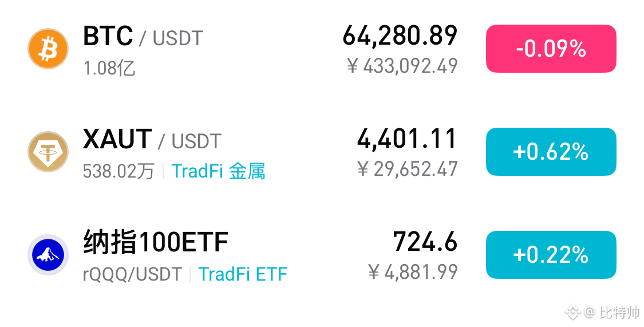Screen dimensions: 644x327
Task: Select the 纳指100ETF title
Action: point(156,242)
